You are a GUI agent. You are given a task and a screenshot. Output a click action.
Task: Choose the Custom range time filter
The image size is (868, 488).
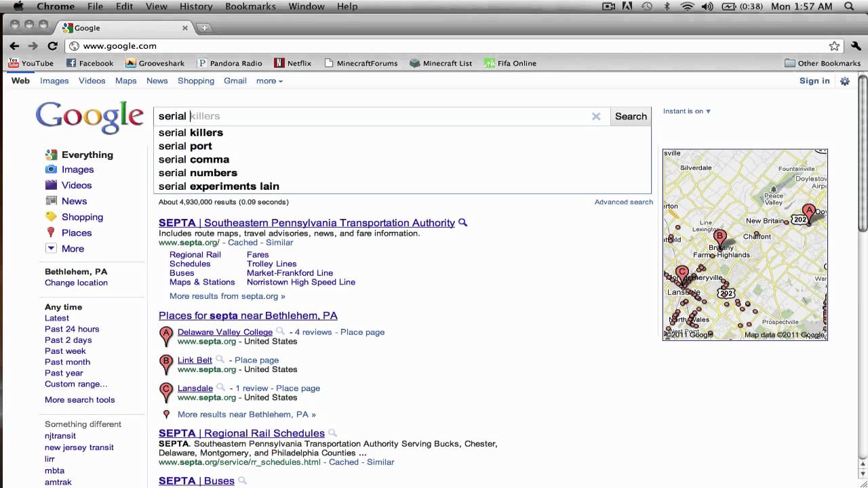click(x=76, y=384)
